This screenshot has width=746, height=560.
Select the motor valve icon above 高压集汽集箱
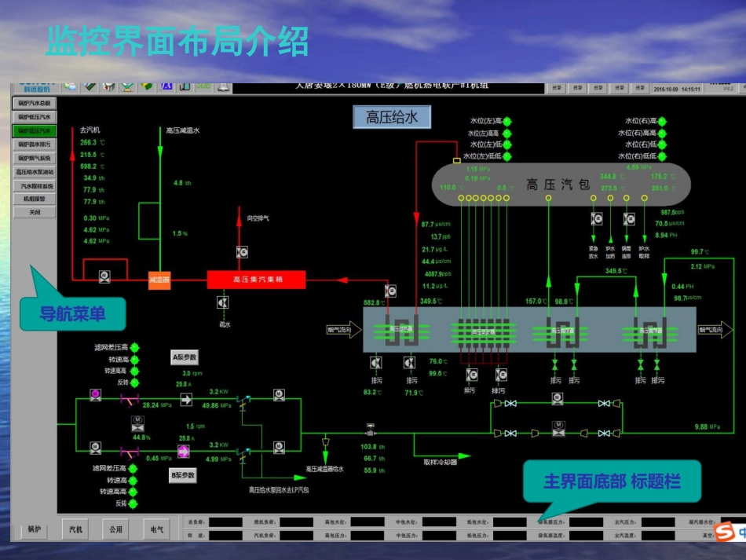(x=242, y=252)
